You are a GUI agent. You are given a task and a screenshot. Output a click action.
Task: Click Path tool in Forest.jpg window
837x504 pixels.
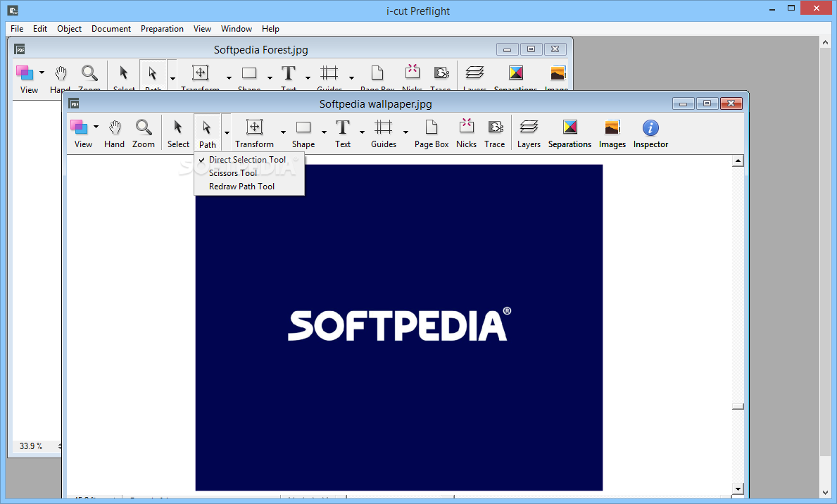tap(153, 76)
